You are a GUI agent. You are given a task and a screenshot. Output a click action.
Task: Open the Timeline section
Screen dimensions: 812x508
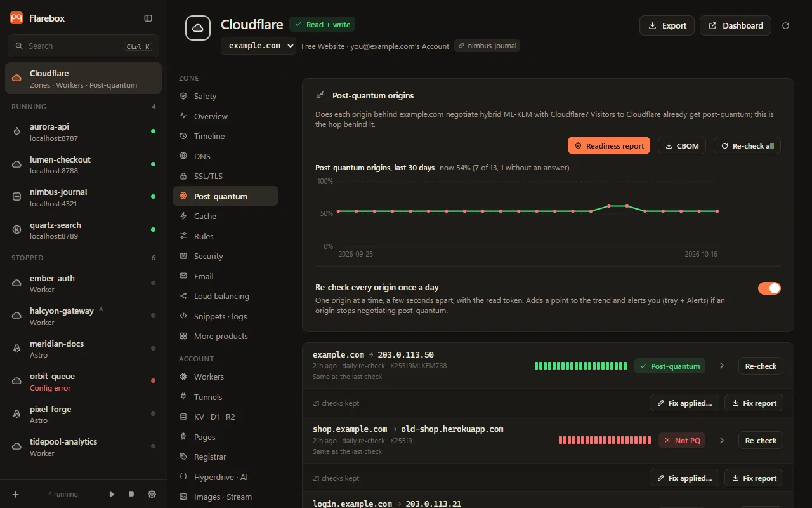(225, 136)
